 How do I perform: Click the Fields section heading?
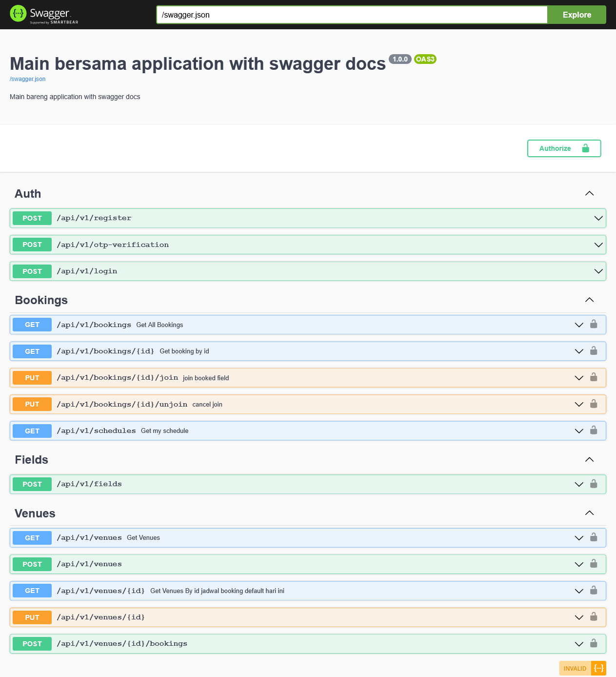click(x=31, y=460)
